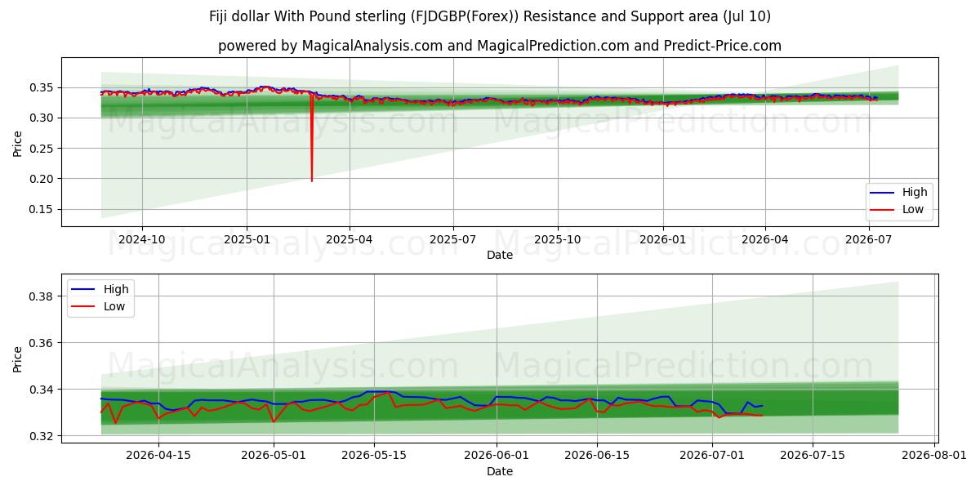
Task: Click the 0.34 price tick on bottom chart
Action: pyautogui.click(x=42, y=390)
